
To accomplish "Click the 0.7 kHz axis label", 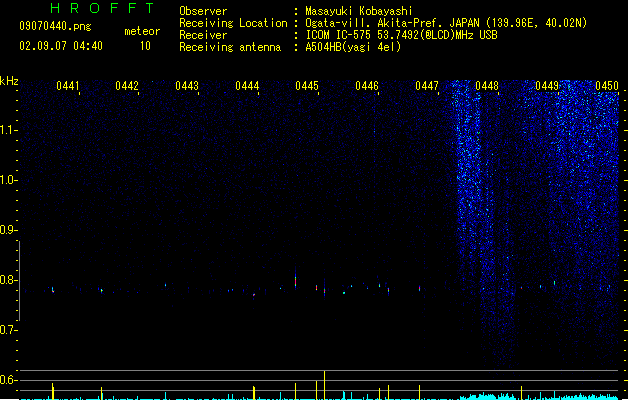I will (x=8, y=330).
